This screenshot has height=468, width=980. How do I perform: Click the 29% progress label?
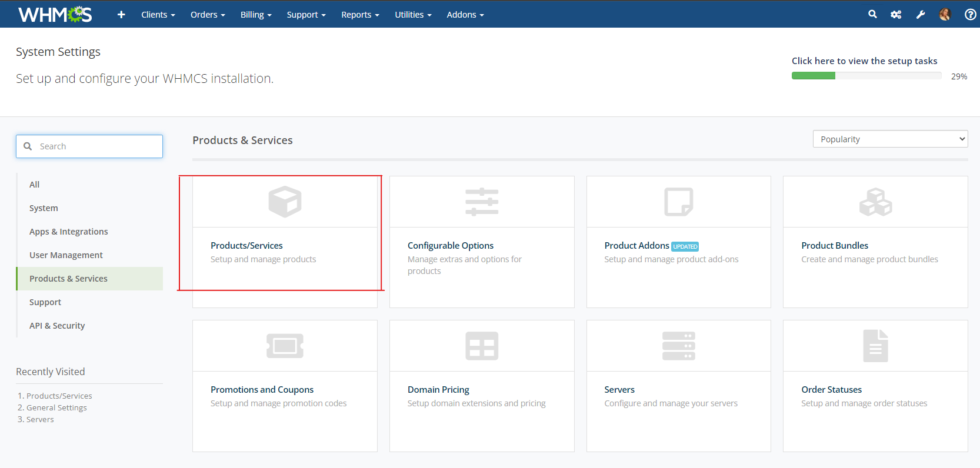pos(959,76)
